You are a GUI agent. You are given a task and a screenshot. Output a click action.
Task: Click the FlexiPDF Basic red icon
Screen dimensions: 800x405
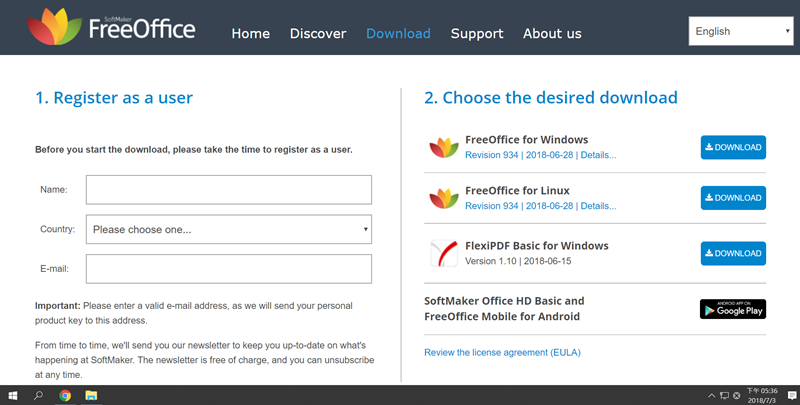444,254
